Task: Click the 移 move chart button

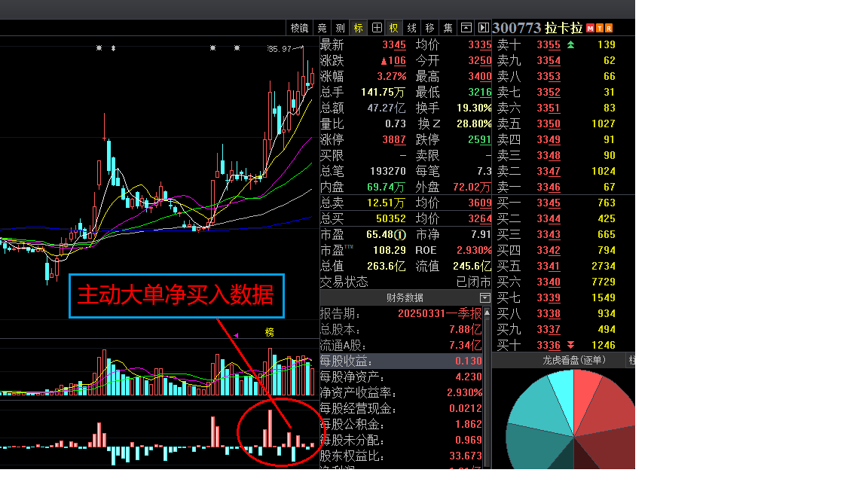Action: (x=429, y=28)
